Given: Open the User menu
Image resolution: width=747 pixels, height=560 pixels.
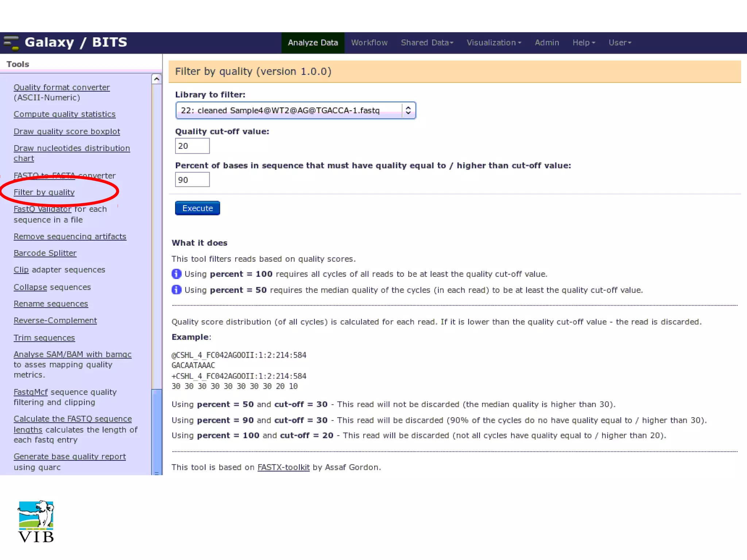Looking at the screenshot, I should coord(619,43).
